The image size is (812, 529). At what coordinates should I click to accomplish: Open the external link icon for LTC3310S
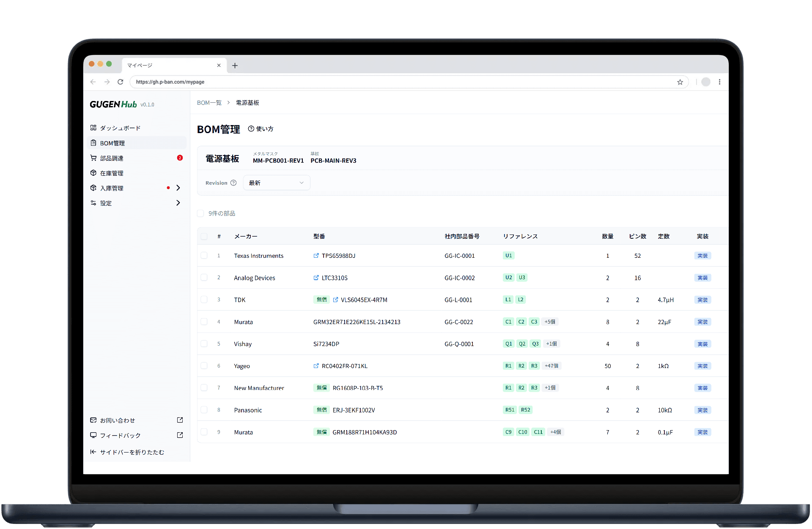(x=316, y=278)
